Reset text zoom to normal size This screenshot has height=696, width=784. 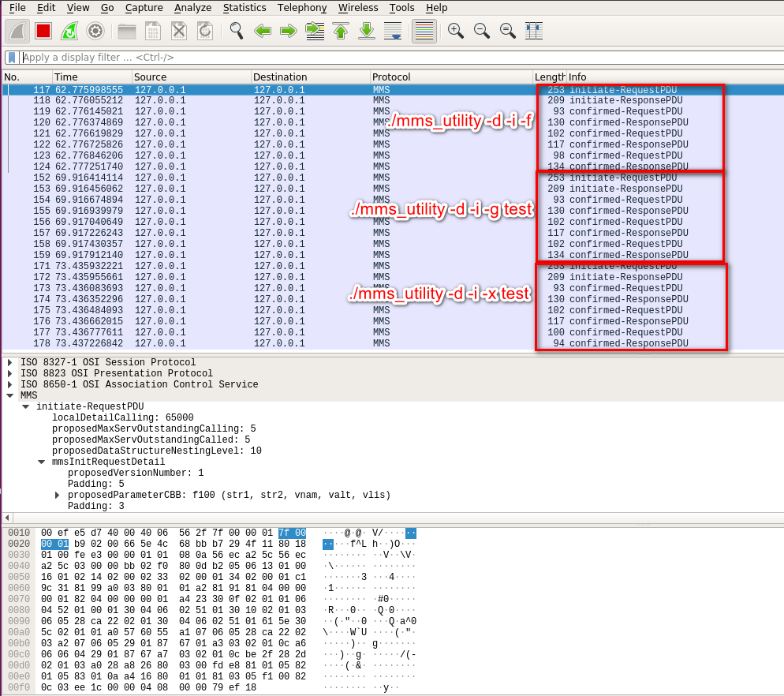(507, 31)
